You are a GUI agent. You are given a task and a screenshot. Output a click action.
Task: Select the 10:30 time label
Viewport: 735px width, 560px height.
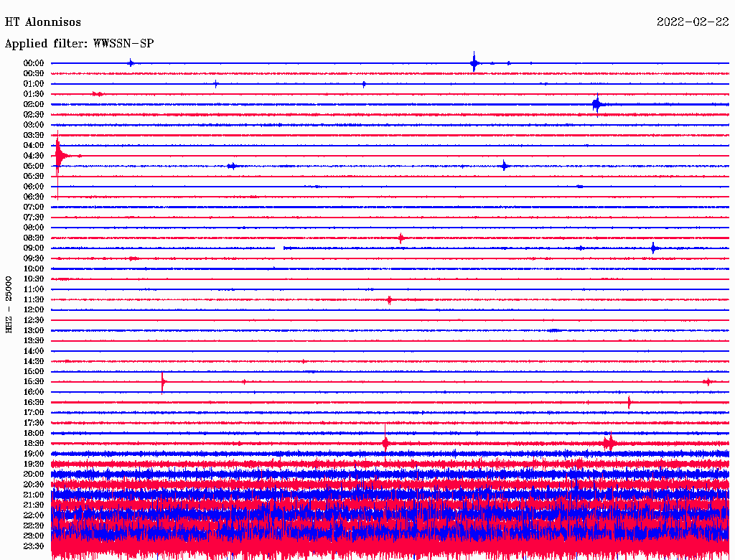[34, 279]
